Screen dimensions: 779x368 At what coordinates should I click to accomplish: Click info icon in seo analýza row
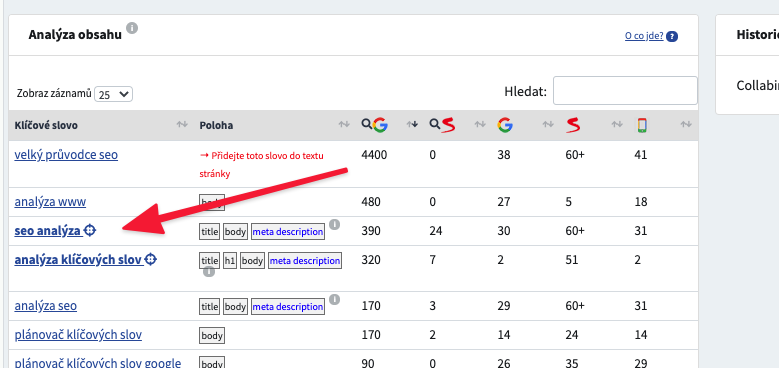tap(335, 224)
